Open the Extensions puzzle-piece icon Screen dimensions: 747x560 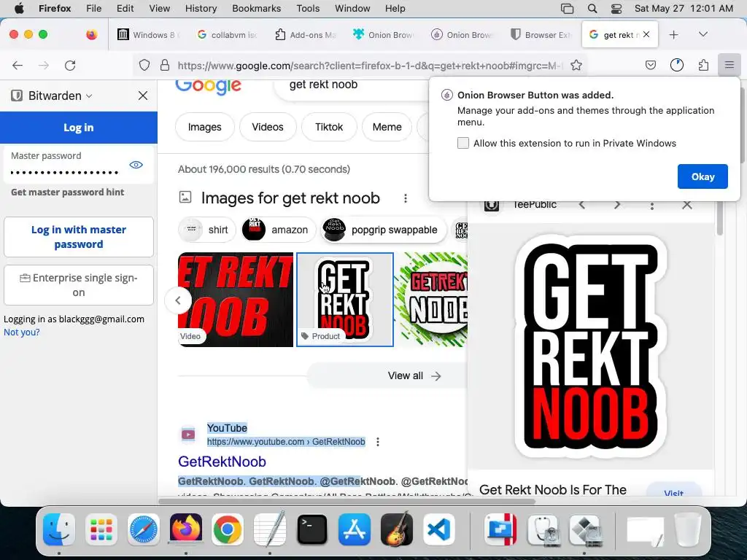point(703,65)
